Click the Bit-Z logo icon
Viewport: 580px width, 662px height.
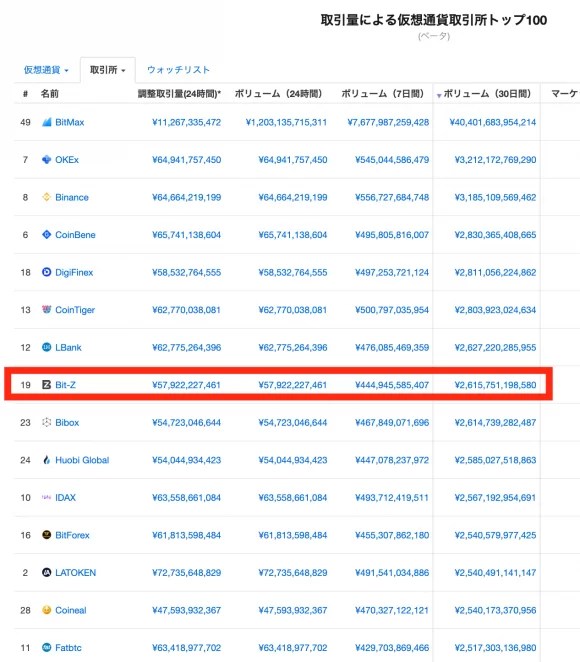46,385
